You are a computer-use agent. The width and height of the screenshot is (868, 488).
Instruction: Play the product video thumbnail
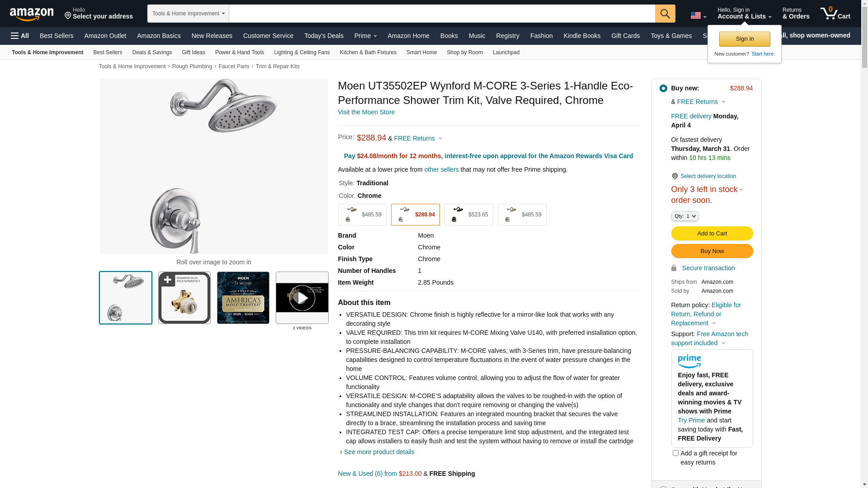coord(302,298)
